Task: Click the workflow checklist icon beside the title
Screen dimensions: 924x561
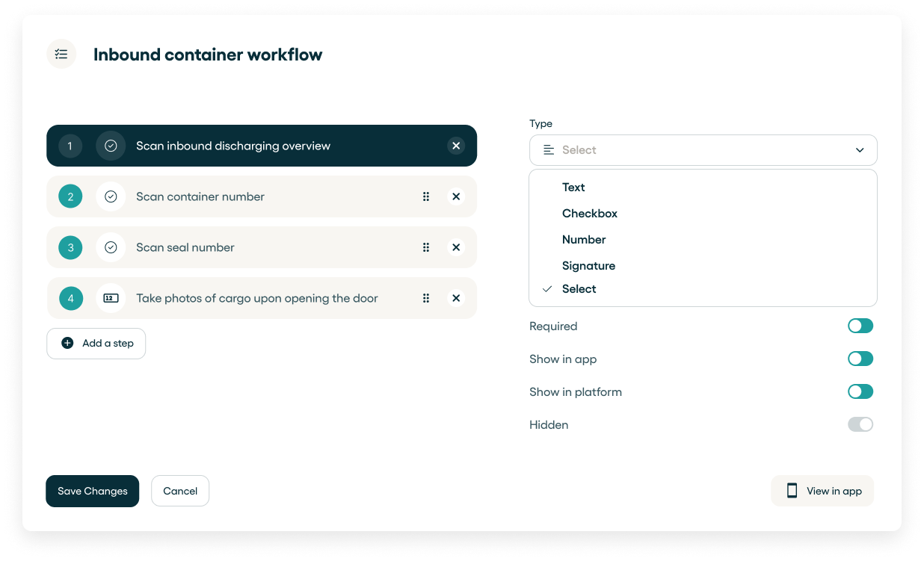Action: (61, 54)
